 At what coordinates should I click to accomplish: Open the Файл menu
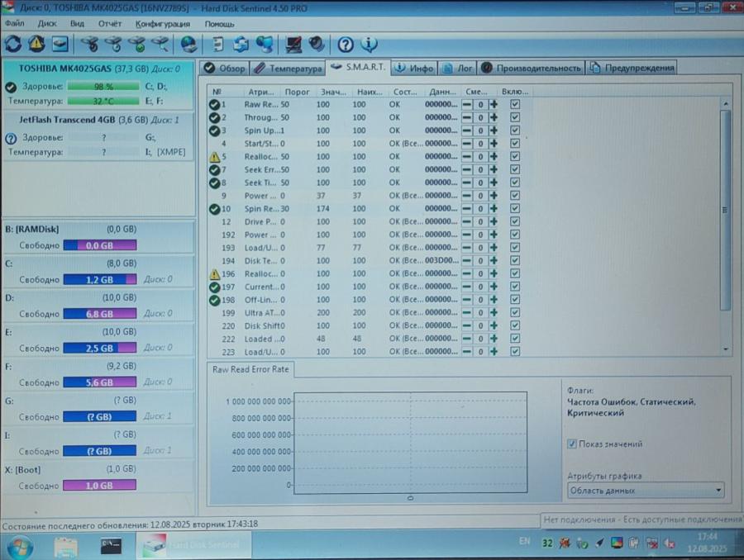pos(15,23)
